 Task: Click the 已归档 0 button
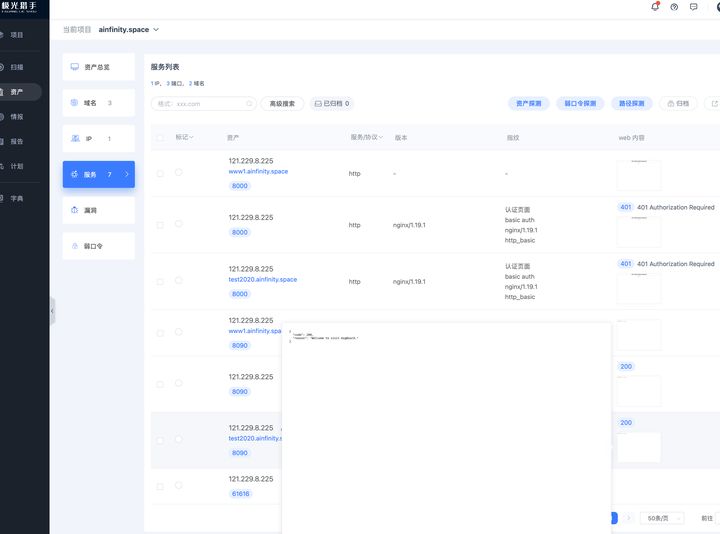pyautogui.click(x=332, y=104)
